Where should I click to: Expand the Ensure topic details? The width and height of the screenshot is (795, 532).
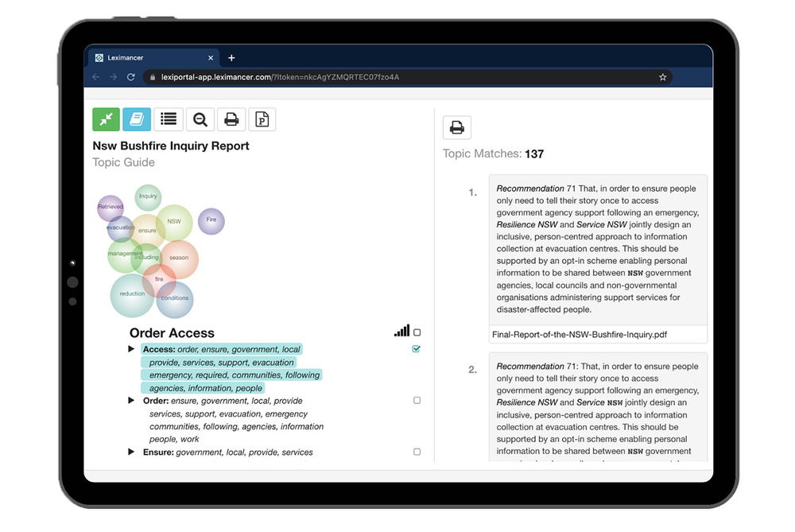[x=131, y=452]
